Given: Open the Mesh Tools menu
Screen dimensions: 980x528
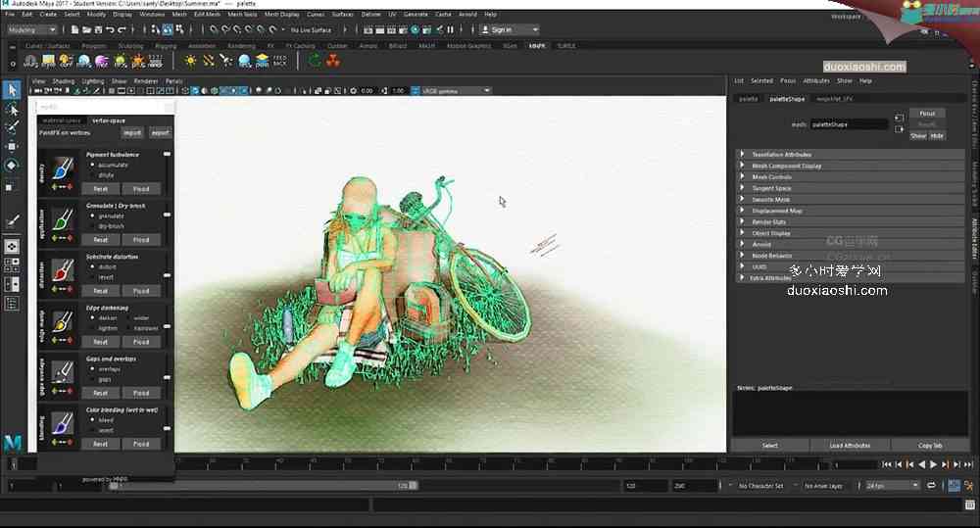Looking at the screenshot, I should (242, 14).
